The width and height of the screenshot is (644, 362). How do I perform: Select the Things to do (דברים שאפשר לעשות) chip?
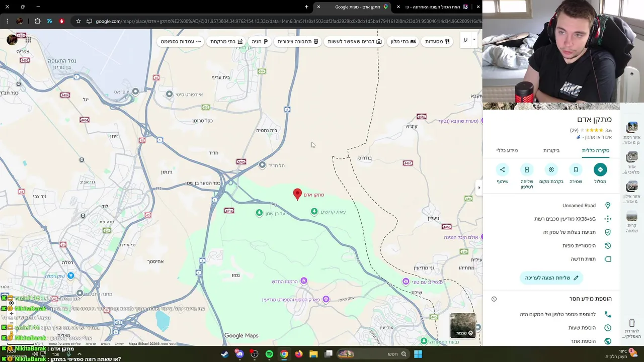354,41
